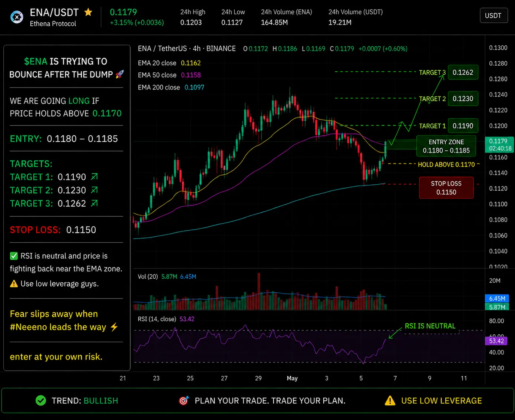515x420 pixels.
Task: Click the TARGET 2 price box 0.1230 on chart
Action: point(463,99)
